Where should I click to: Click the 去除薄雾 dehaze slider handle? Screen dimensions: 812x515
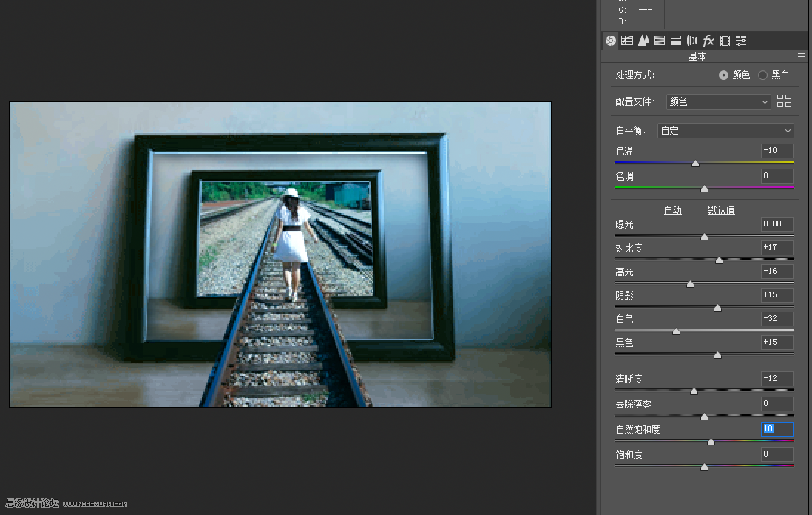pyautogui.click(x=704, y=416)
